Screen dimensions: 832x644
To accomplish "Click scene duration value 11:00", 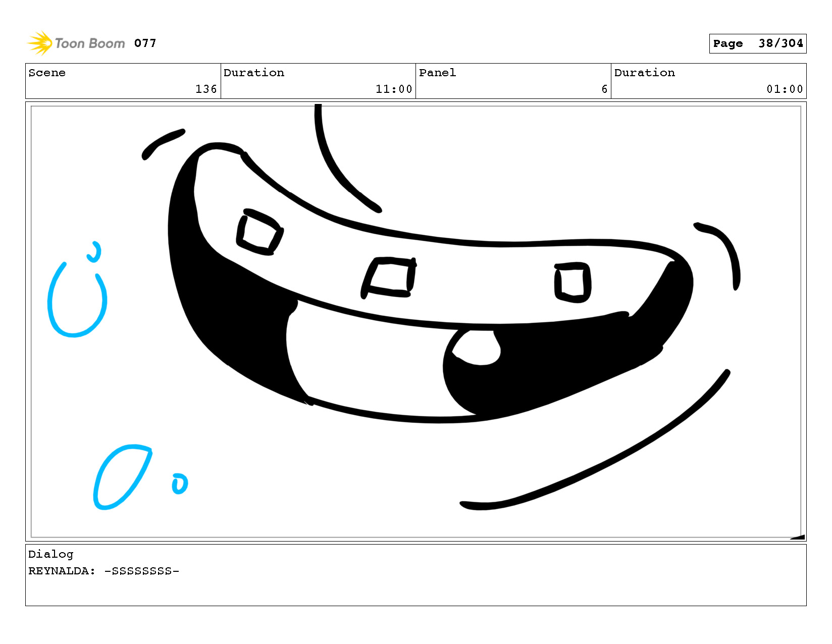I will [394, 89].
